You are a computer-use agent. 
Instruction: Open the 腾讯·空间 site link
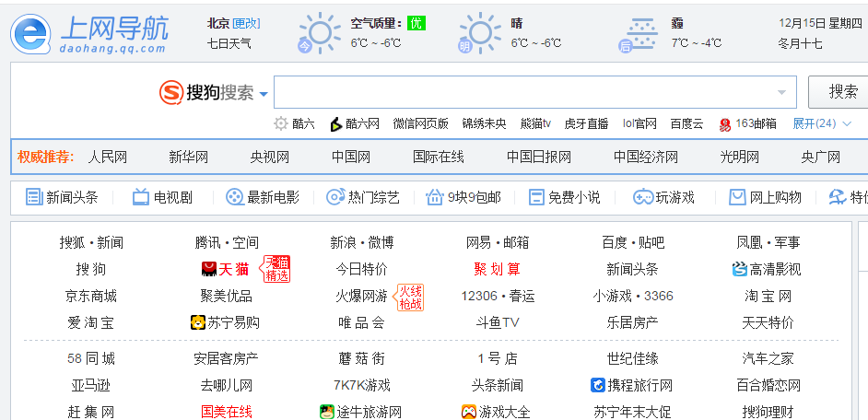(227, 242)
